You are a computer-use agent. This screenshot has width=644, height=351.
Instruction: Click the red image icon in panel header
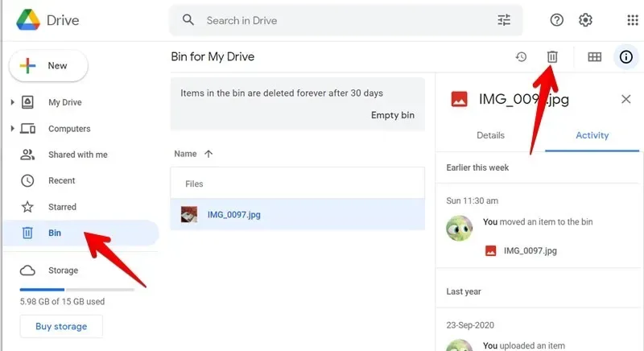[459, 99]
